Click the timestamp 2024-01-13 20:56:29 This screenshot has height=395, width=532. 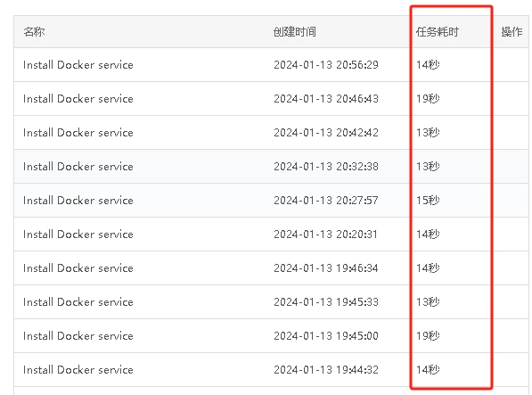(326, 65)
